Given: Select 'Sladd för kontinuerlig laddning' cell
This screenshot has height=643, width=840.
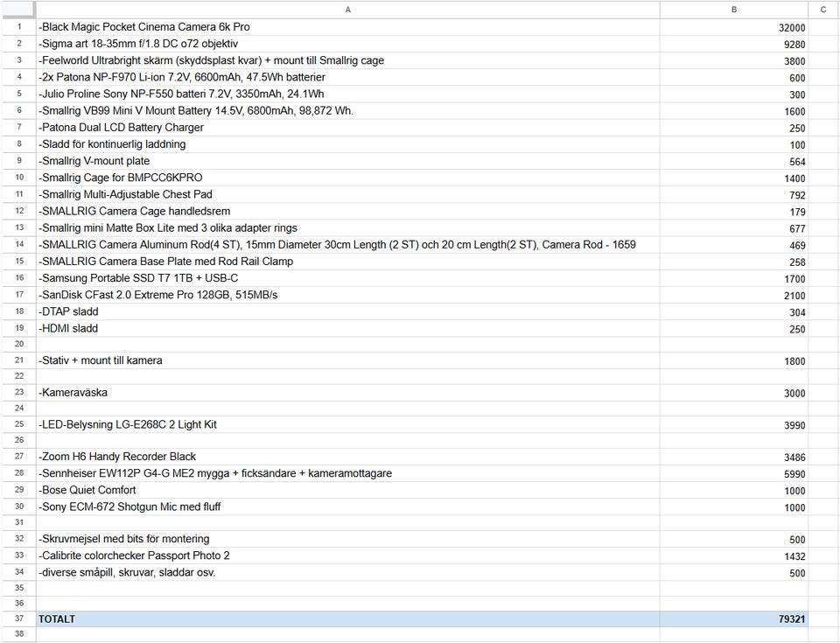Looking at the screenshot, I should click(x=347, y=144).
